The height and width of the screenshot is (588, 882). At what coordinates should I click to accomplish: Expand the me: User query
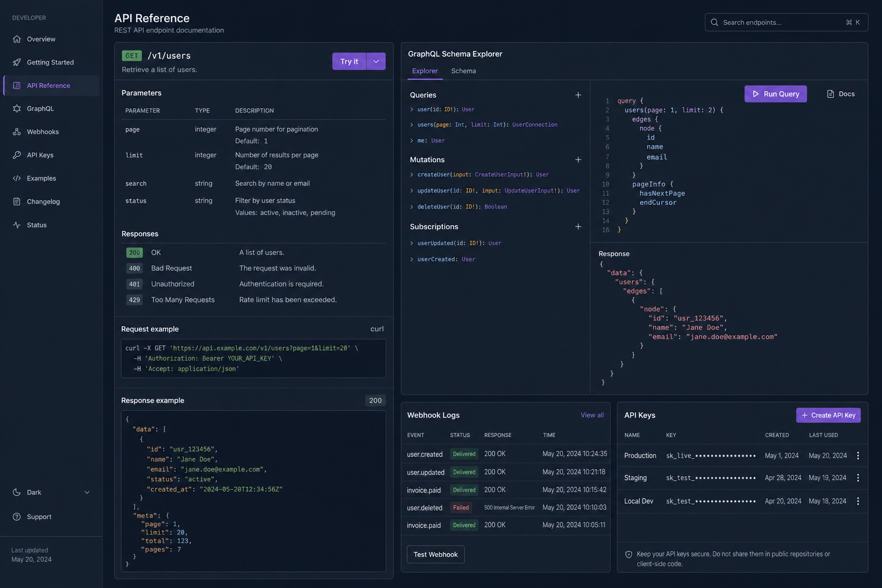(412, 141)
